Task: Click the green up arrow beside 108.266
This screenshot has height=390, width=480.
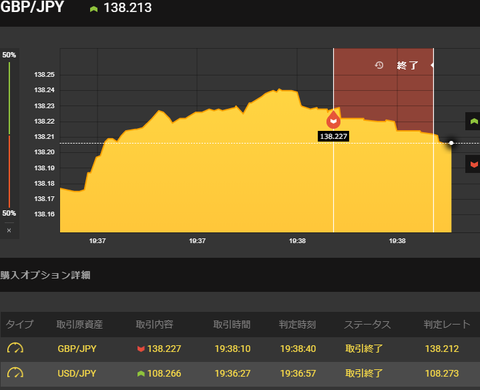Action: (141, 374)
